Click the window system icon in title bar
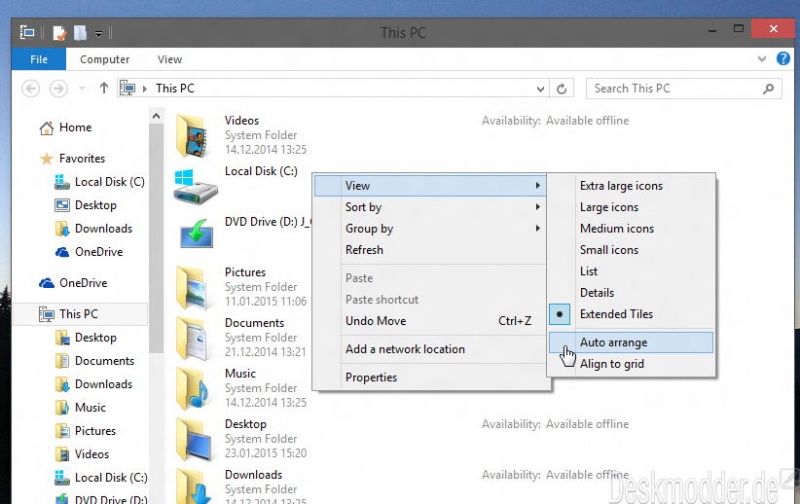Screen dimensions: 800x504 [27, 33]
